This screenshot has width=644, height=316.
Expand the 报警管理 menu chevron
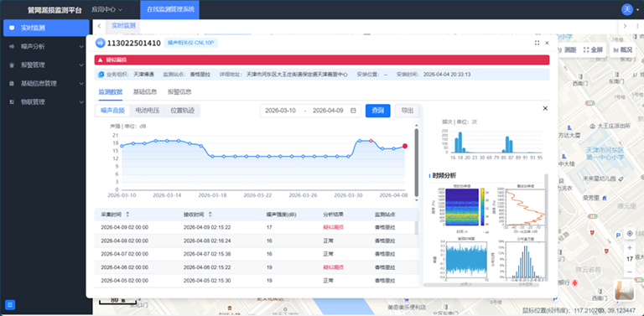click(81, 65)
